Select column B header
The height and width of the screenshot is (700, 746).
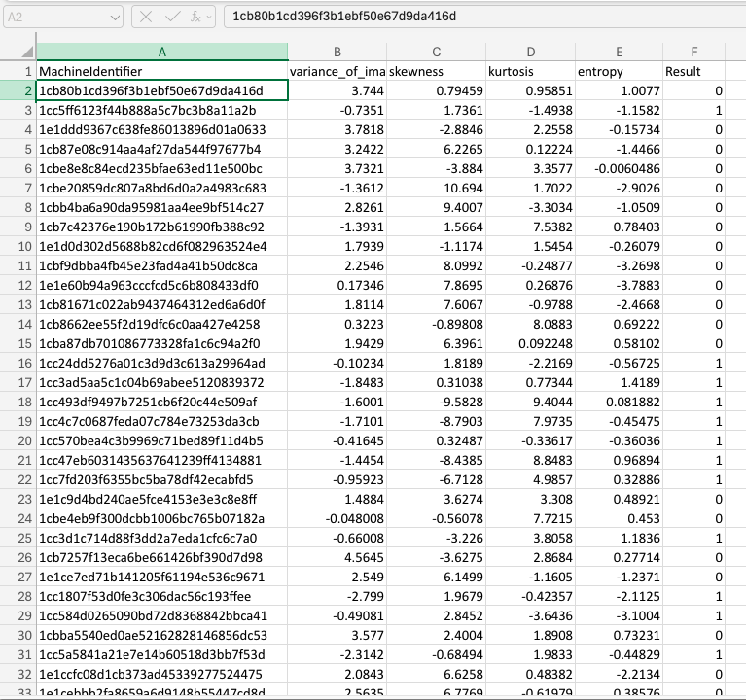pyautogui.click(x=337, y=52)
